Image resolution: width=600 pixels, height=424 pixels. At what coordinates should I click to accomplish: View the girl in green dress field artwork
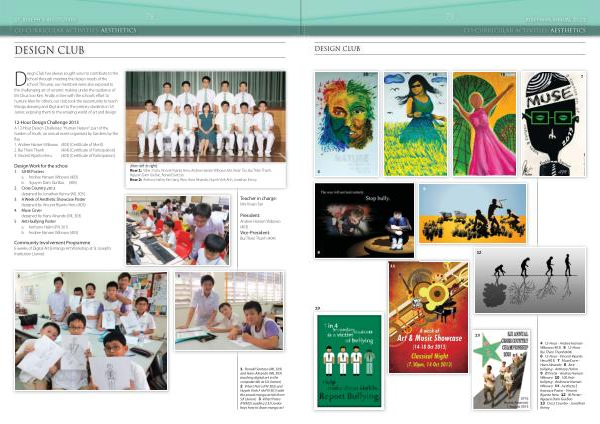pos(415,124)
